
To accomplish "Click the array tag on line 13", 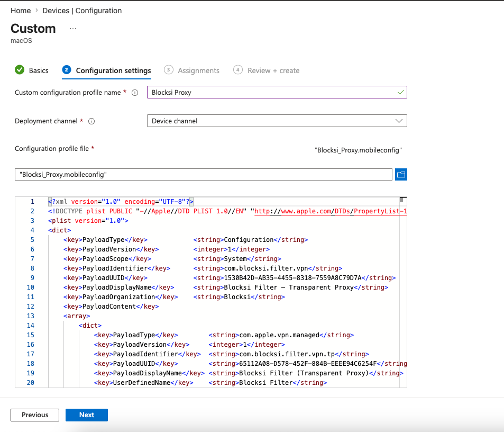I will pyautogui.click(x=77, y=316).
